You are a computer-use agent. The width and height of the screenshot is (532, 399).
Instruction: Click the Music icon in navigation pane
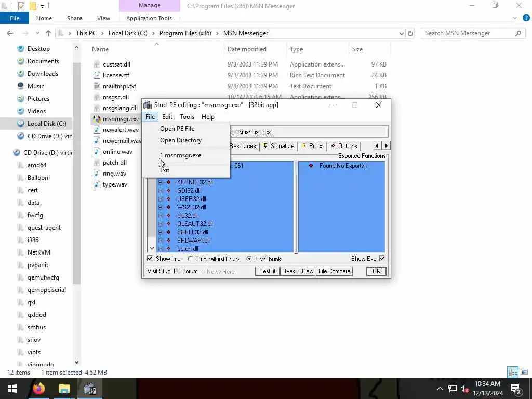21,86
